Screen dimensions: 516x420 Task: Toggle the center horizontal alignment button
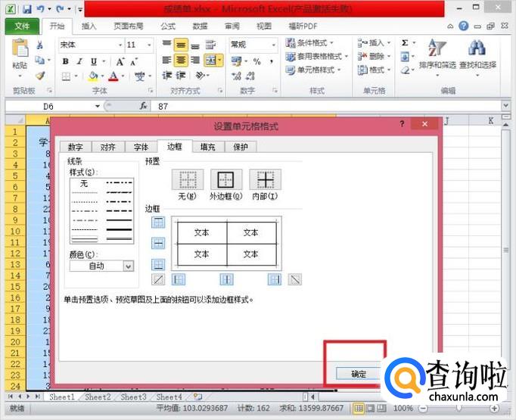coord(181,60)
